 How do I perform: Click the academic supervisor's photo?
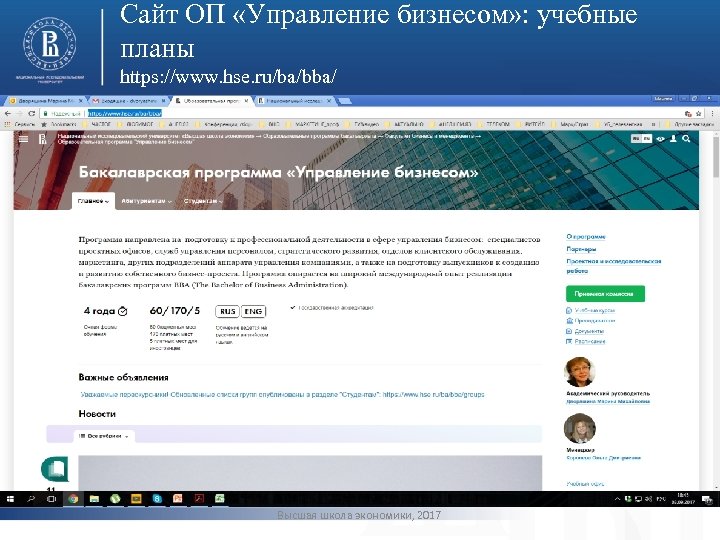click(x=579, y=372)
